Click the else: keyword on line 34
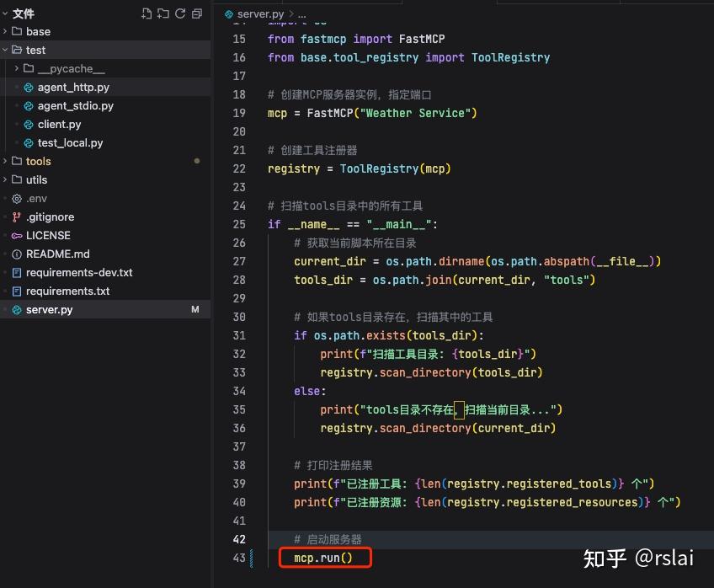The width and height of the screenshot is (714, 588). [x=310, y=391]
